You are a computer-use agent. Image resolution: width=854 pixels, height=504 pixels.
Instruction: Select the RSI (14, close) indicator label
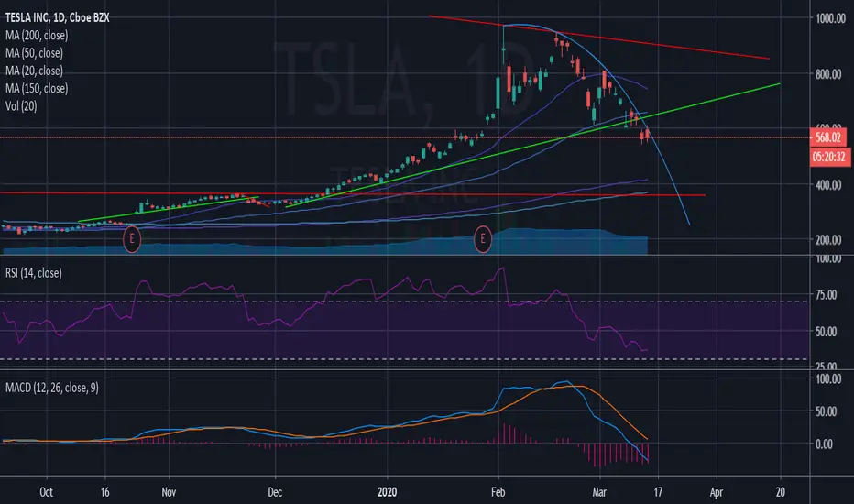34,273
